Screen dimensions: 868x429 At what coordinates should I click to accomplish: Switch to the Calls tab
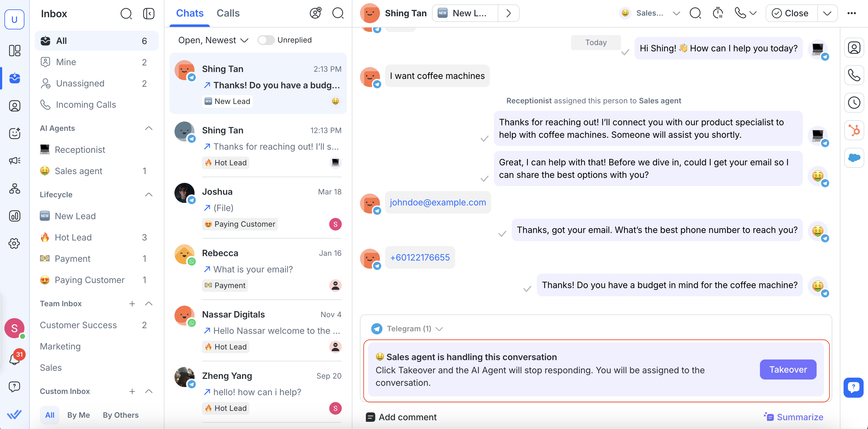228,13
